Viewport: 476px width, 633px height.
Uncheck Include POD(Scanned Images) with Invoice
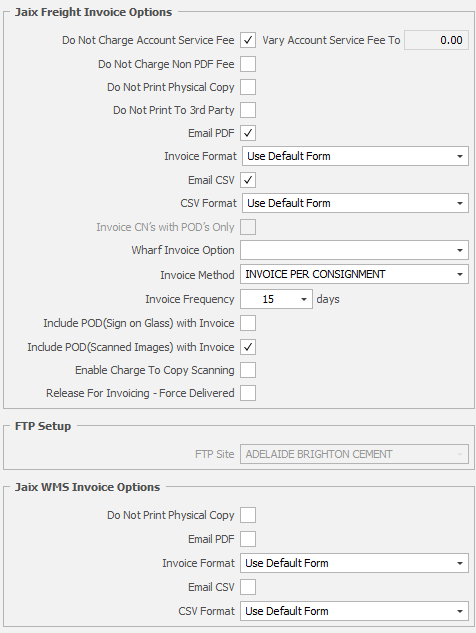coord(248,347)
